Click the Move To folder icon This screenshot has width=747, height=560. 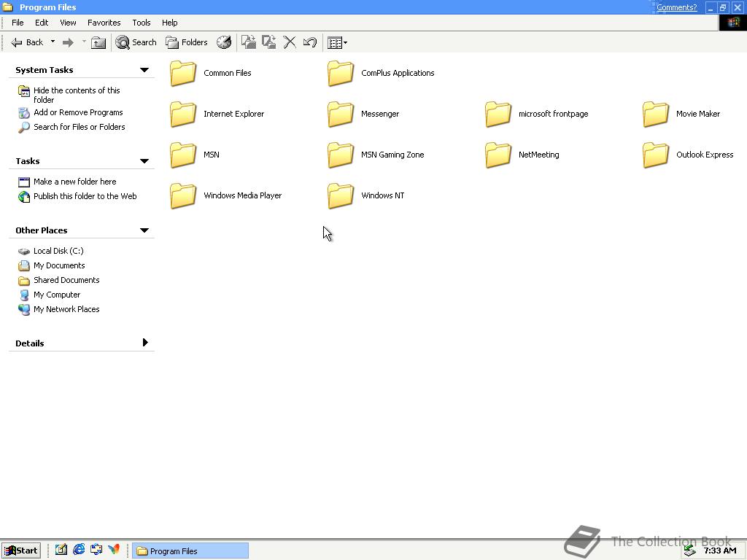tap(248, 42)
